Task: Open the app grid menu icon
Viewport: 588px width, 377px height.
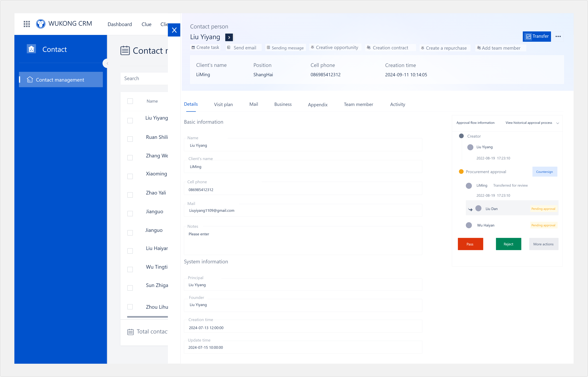Action: [27, 24]
